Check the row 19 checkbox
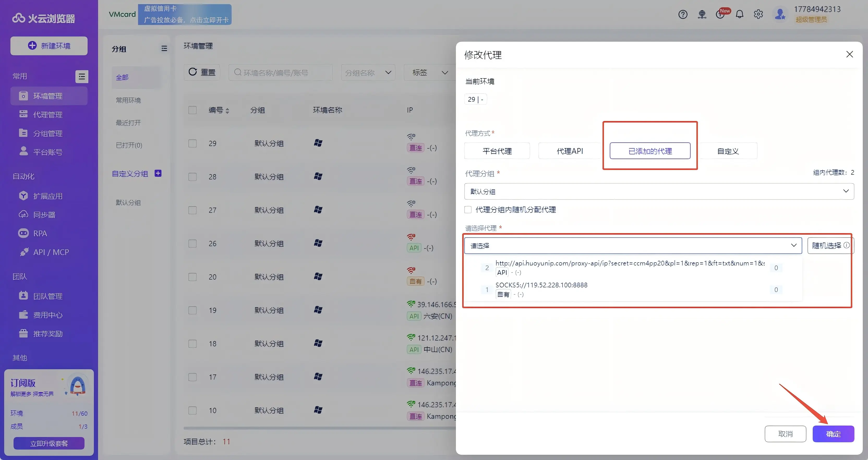 pos(192,310)
